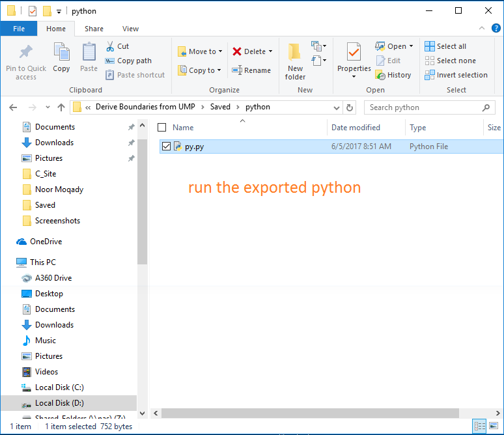Click the Paste clipboard icon
504x435 pixels.
pos(89,52)
